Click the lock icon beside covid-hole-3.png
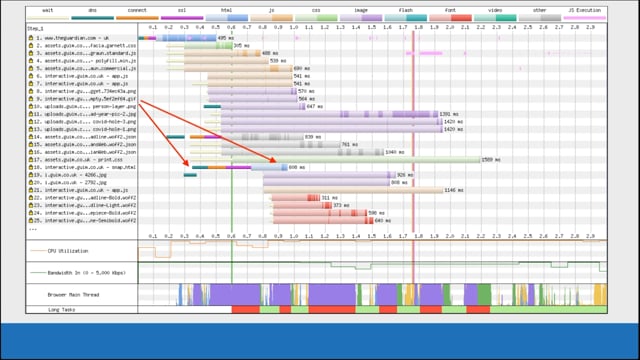 click(31, 122)
